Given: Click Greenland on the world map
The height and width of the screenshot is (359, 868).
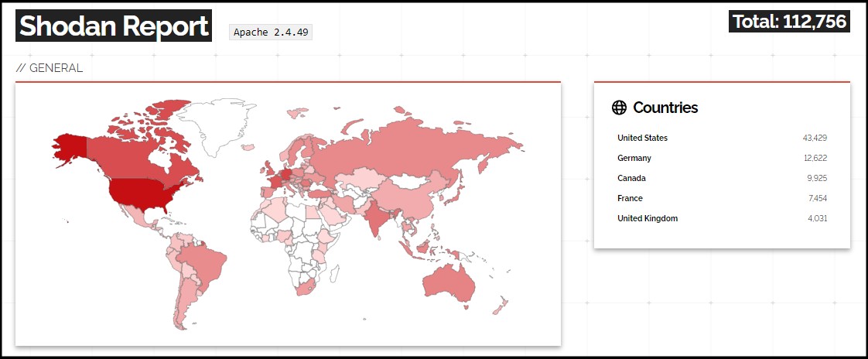Looking at the screenshot, I should coord(215,123).
